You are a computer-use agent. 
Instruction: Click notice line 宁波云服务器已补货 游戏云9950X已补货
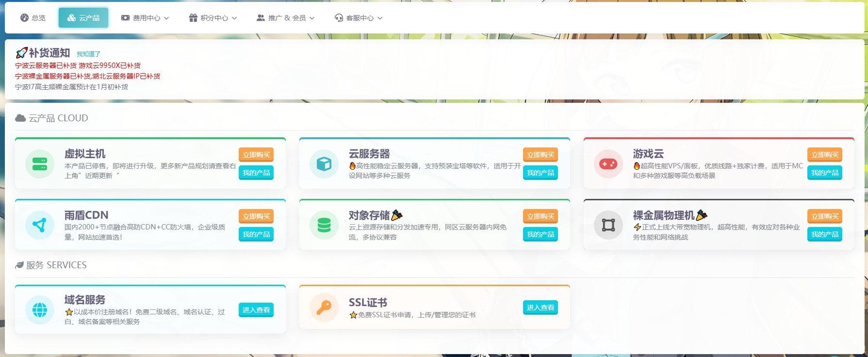[x=78, y=65]
